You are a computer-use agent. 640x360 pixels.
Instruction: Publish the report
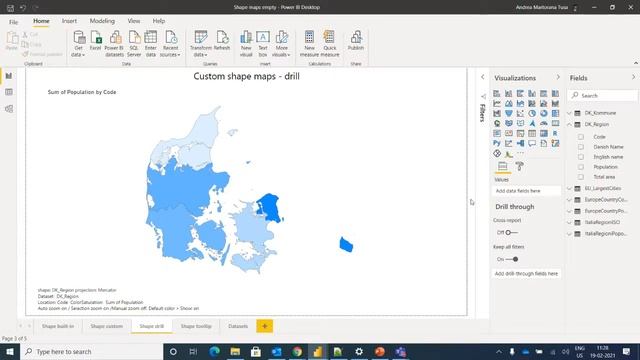pos(356,40)
